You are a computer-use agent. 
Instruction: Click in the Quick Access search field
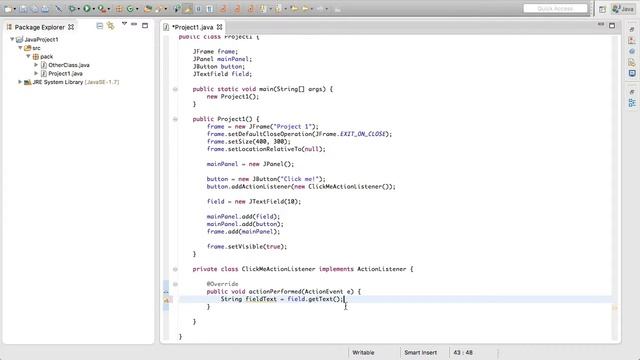click(555, 9)
